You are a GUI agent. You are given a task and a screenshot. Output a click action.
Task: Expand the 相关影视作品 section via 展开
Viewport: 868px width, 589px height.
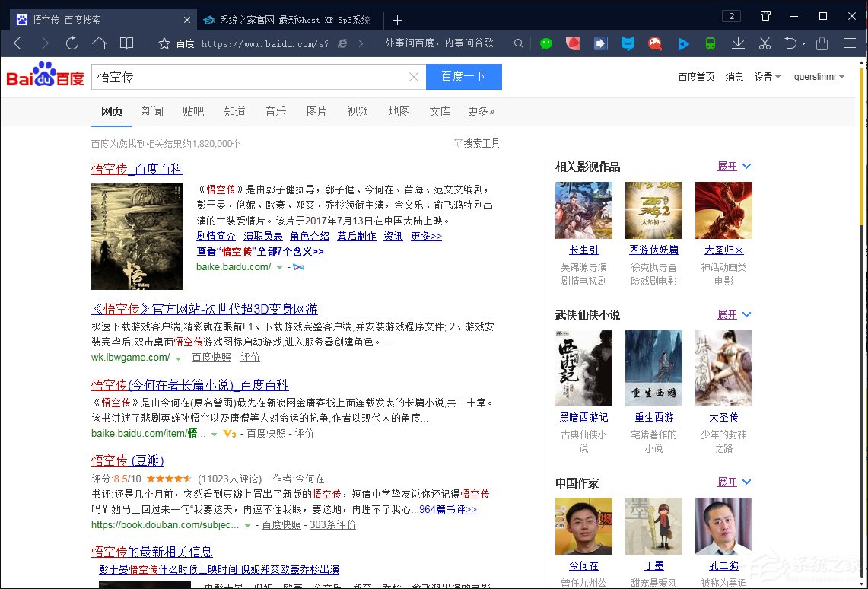pyautogui.click(x=728, y=166)
